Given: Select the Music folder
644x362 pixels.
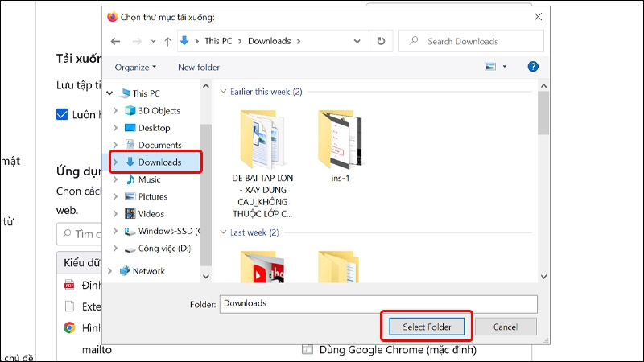Looking at the screenshot, I should [x=149, y=179].
